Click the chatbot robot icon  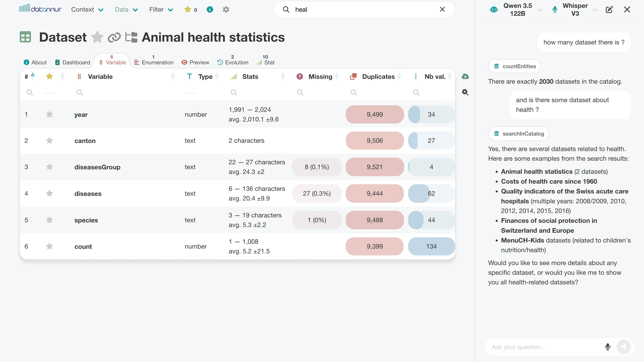coord(494,9)
